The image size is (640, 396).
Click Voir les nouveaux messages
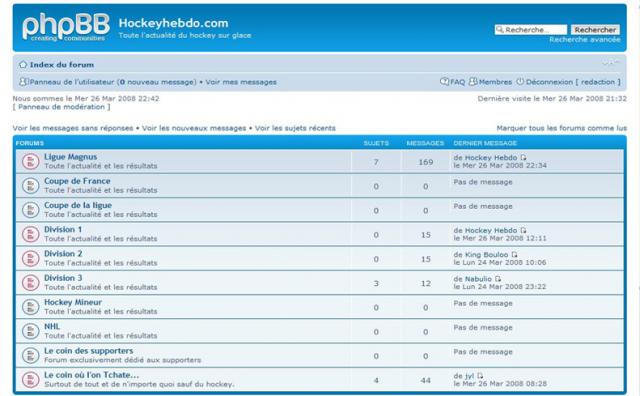coord(194,128)
